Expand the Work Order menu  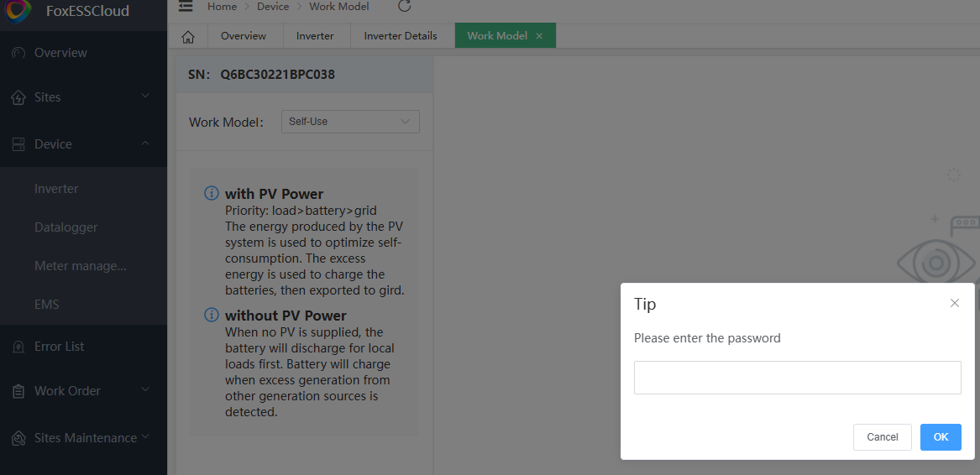(83, 391)
